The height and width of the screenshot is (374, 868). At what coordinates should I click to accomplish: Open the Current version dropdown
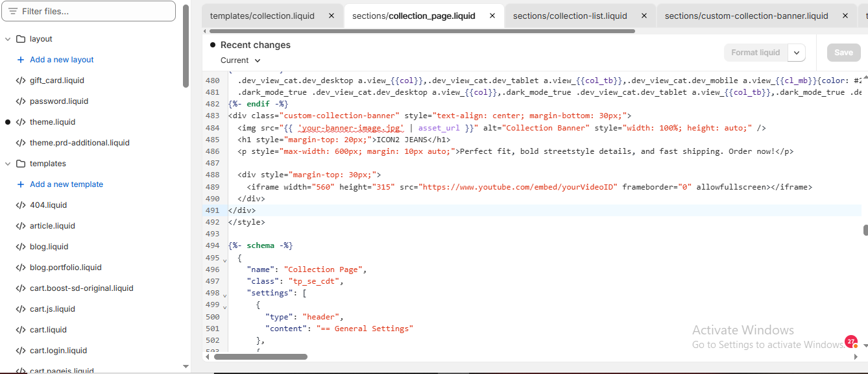point(241,60)
